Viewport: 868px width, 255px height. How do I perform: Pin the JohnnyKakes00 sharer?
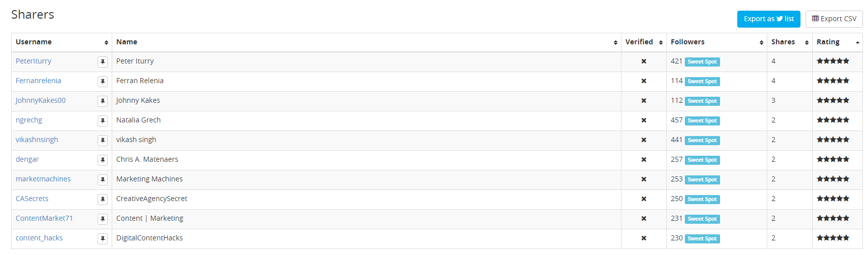click(x=103, y=101)
